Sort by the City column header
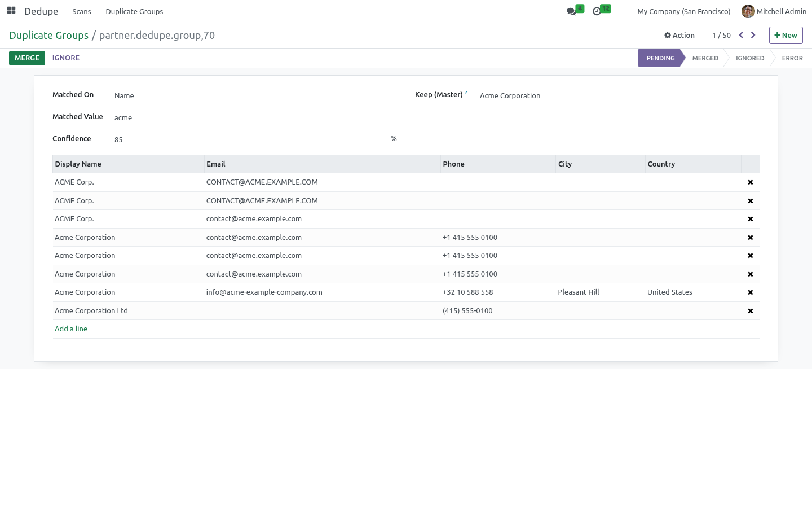Image resolution: width=812 pixels, height=508 pixels. (x=601, y=164)
